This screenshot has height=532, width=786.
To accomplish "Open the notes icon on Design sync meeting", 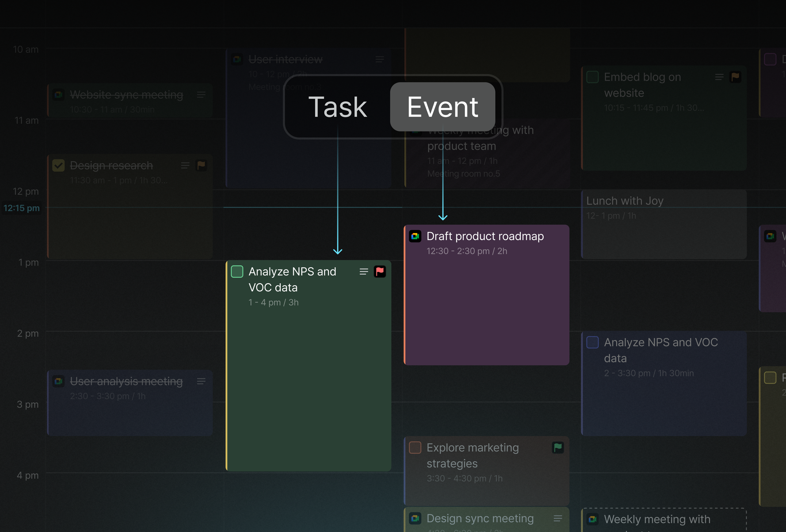I will click(558, 519).
